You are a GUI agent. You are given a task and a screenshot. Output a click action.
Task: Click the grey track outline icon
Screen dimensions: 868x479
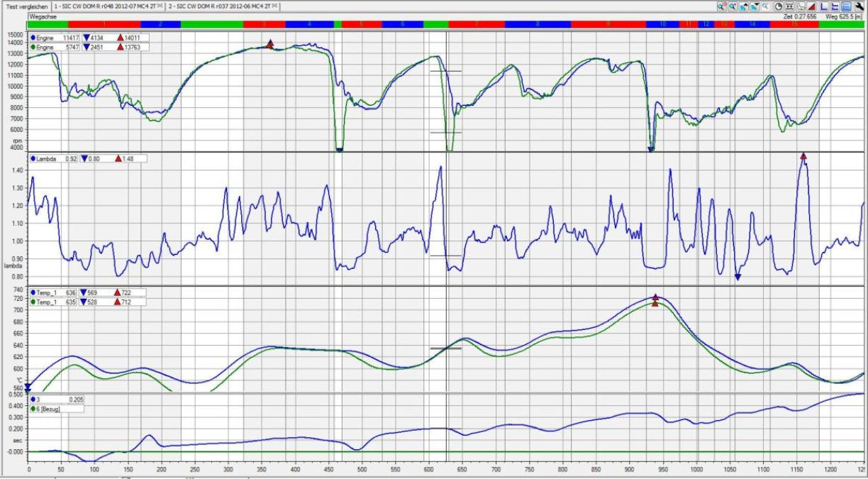coord(800,6)
